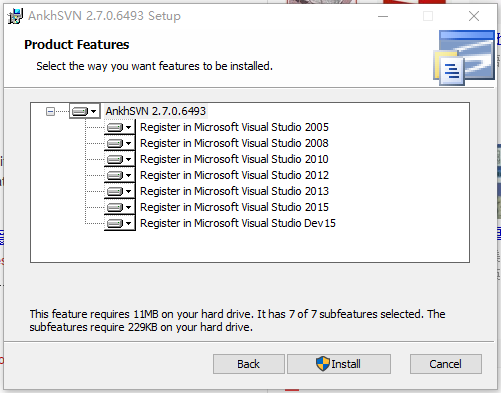This screenshot has height=393, width=501.
Task: Select Register in Microsoft Visual Studio 2012
Action: click(x=234, y=175)
